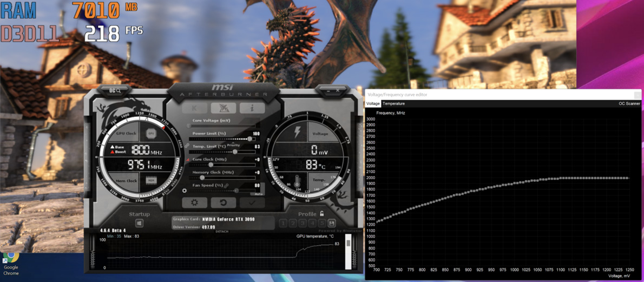Screen dimensions: 644x282
Task: Switch to Temperature tab in curve editor
Action: (393, 103)
